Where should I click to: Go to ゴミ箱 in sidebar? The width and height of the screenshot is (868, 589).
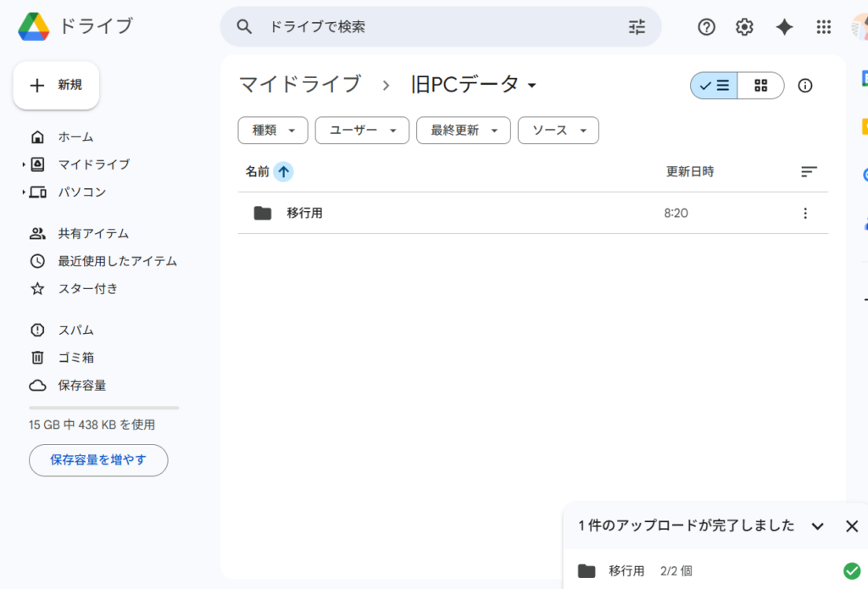pyautogui.click(x=75, y=358)
